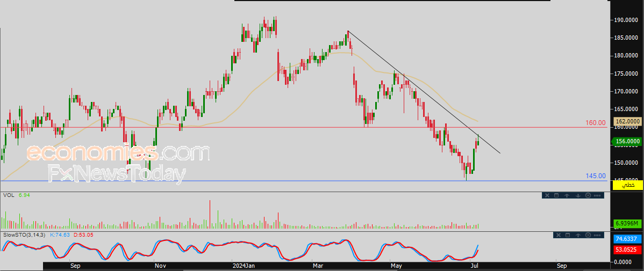This screenshot has height=271, width=644.
Task: Click the 145.00 support level label
Action: point(596,176)
